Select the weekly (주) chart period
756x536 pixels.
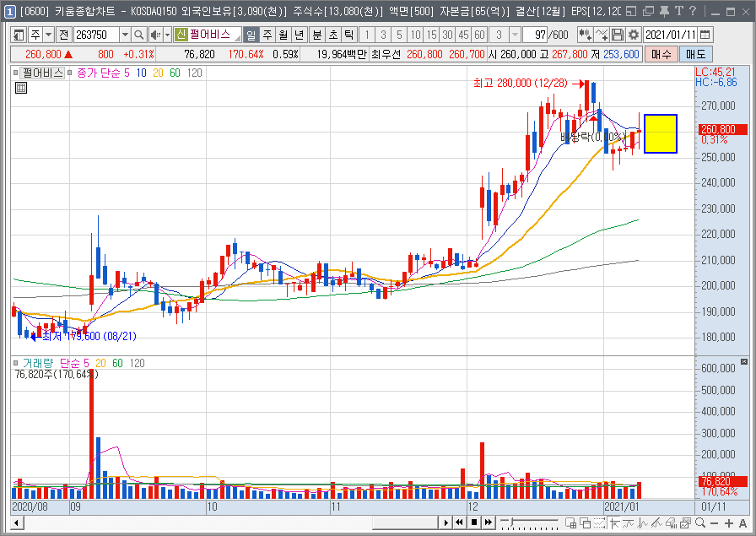[x=267, y=35]
